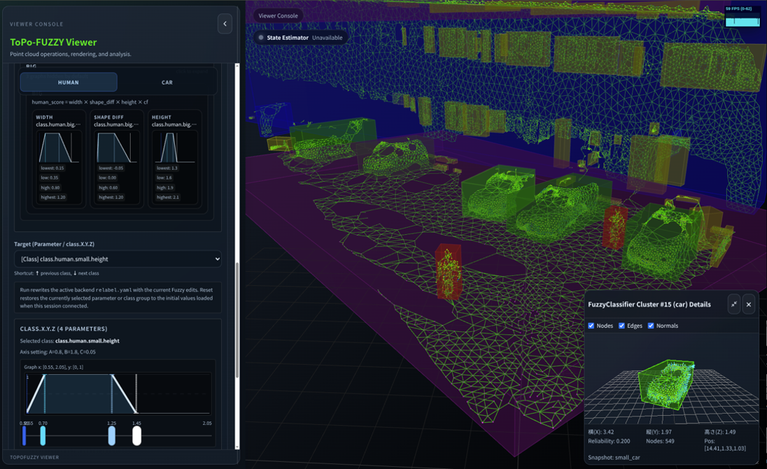
Task: Click the 'lowest: -0.05' value under SHAPE DIFF
Action: [111, 168]
